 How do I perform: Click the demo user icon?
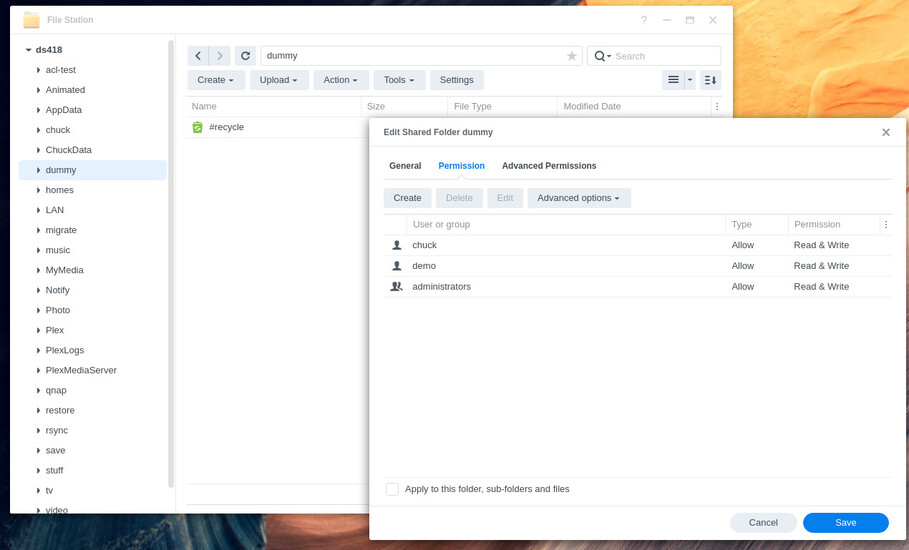coord(397,266)
